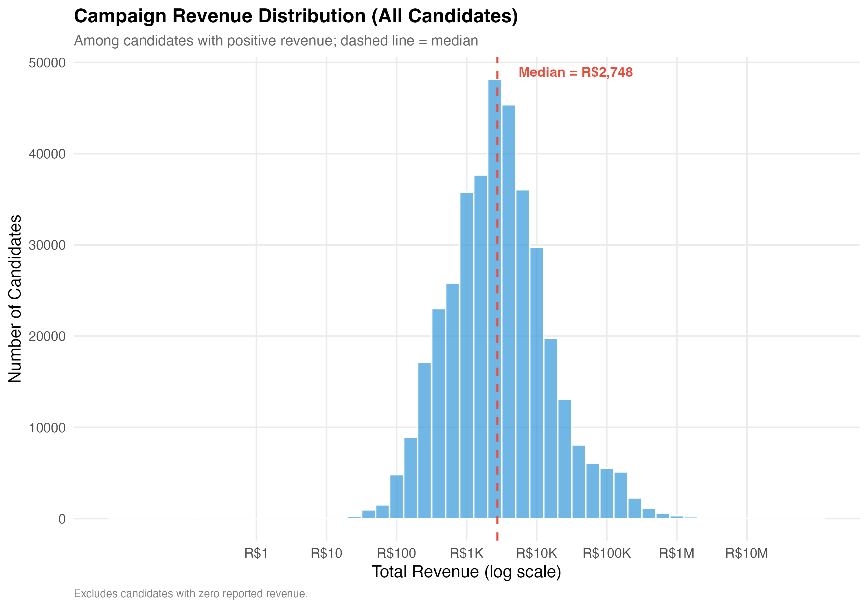Viewport: 868px width, 608px height.
Task: Click the R$1M x-axis label
Action: pyautogui.click(x=676, y=553)
